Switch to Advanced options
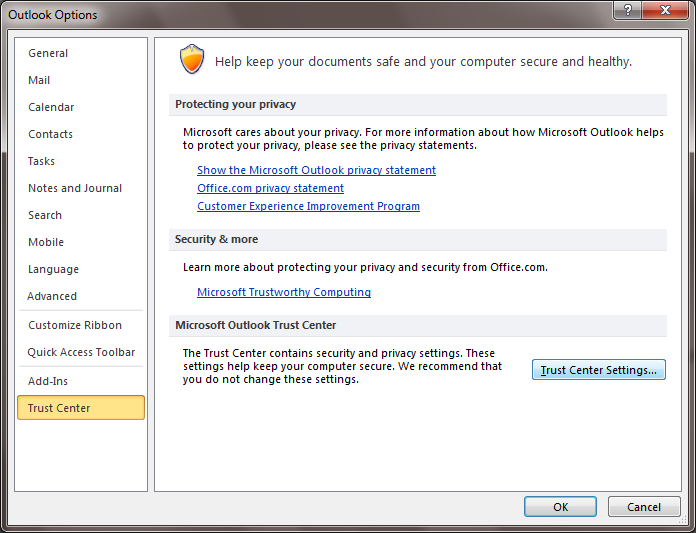This screenshot has width=696, height=533. 52,296
